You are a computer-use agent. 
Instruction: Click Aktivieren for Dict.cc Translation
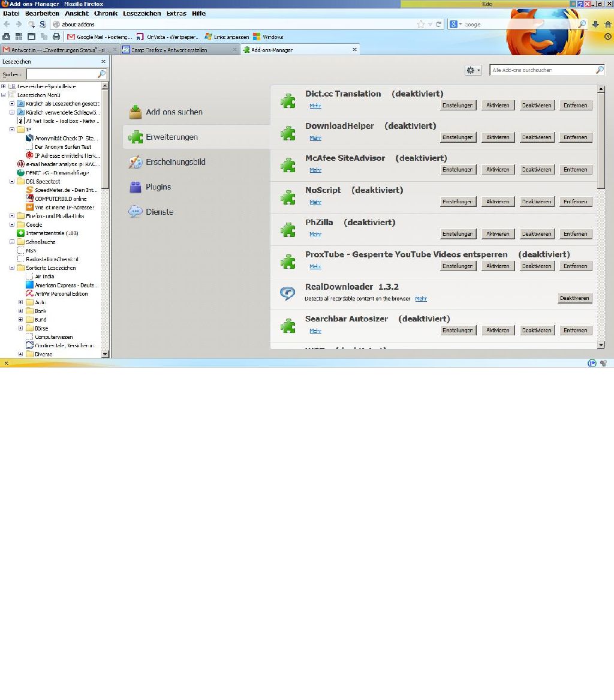(498, 106)
